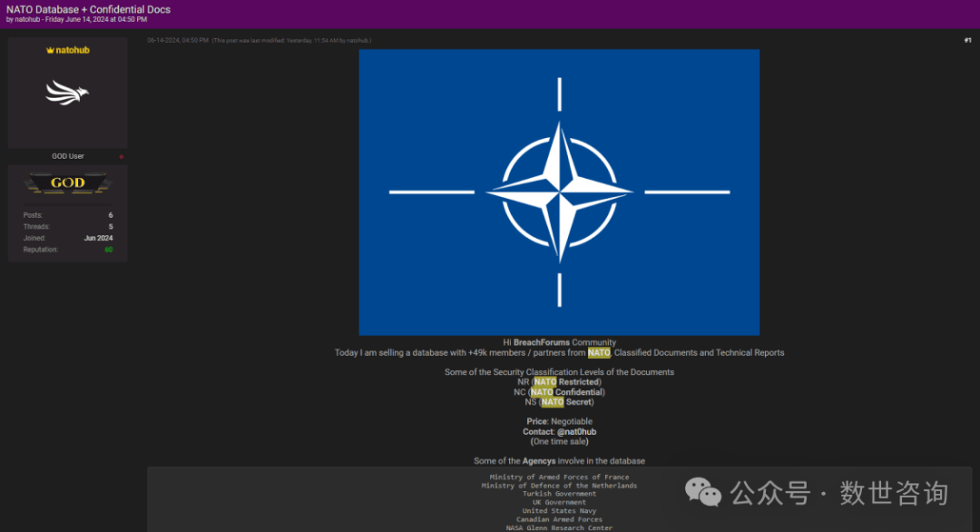Open the post number #1 permalink
Viewport: 980px width, 532px height.
[967, 40]
